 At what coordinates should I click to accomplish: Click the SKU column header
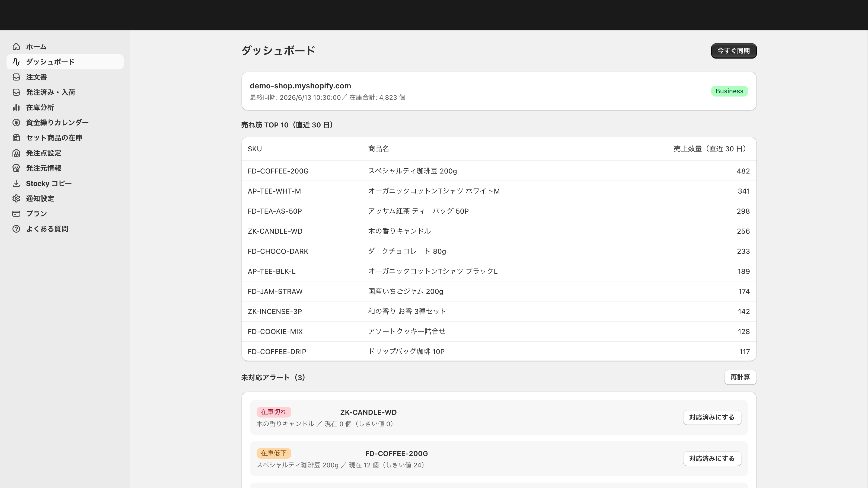pos(255,149)
